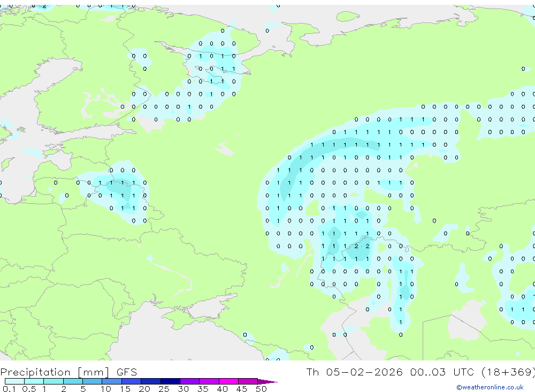
Task: Select legend swatch between 2 and 5
Action: pos(73,381)
